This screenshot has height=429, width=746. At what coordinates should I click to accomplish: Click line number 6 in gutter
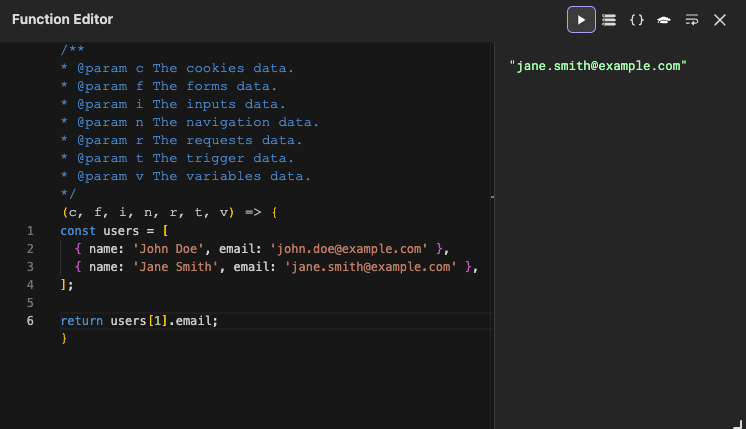tap(30, 321)
